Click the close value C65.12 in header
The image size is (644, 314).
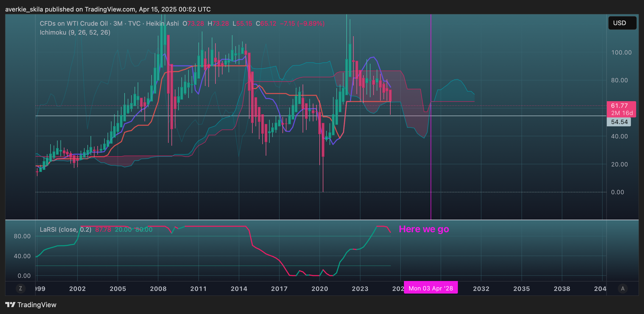tap(266, 24)
